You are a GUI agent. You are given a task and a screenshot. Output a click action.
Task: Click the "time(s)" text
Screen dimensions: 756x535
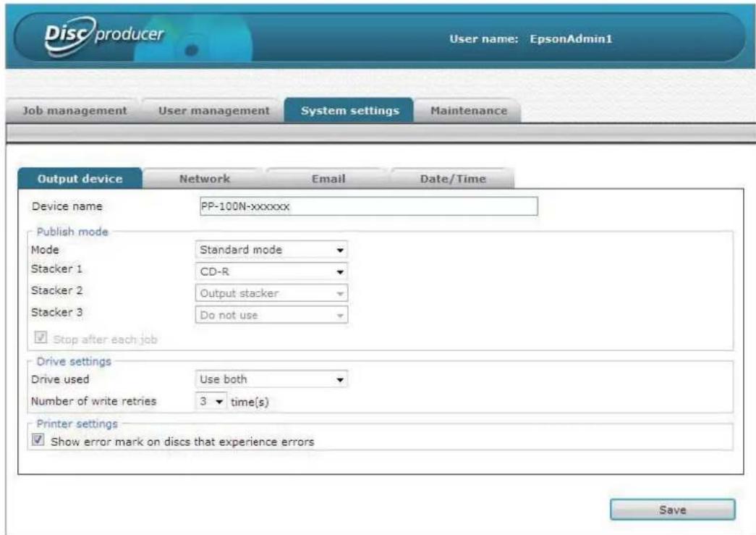pos(250,402)
